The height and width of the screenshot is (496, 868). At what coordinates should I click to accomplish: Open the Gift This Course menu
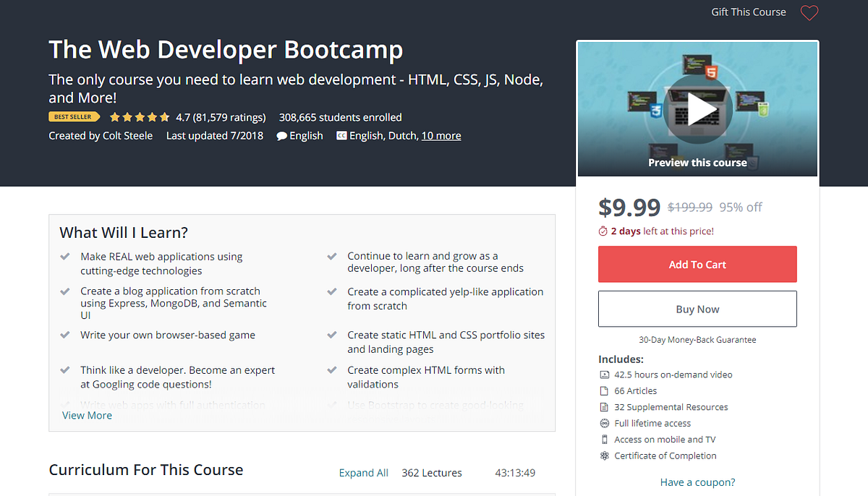[748, 12]
